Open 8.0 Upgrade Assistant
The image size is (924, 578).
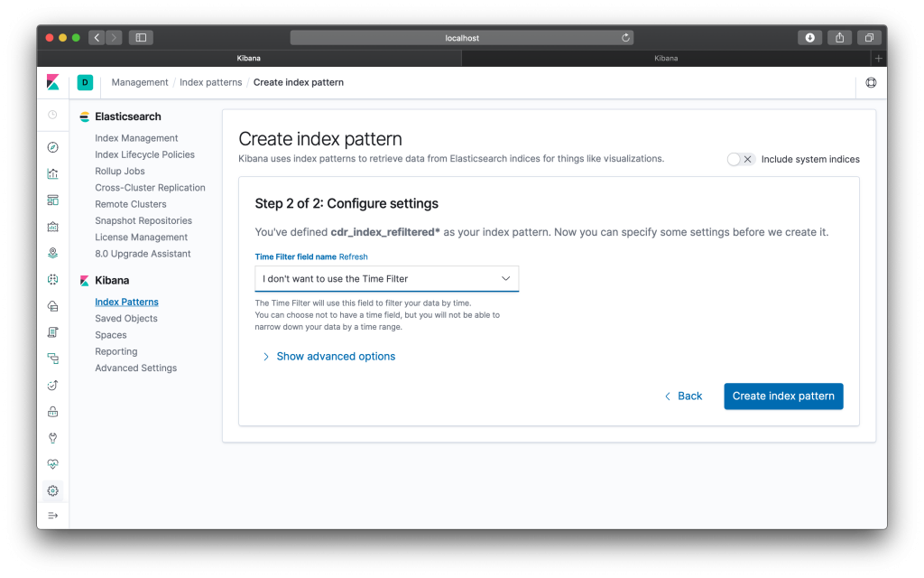coord(143,254)
